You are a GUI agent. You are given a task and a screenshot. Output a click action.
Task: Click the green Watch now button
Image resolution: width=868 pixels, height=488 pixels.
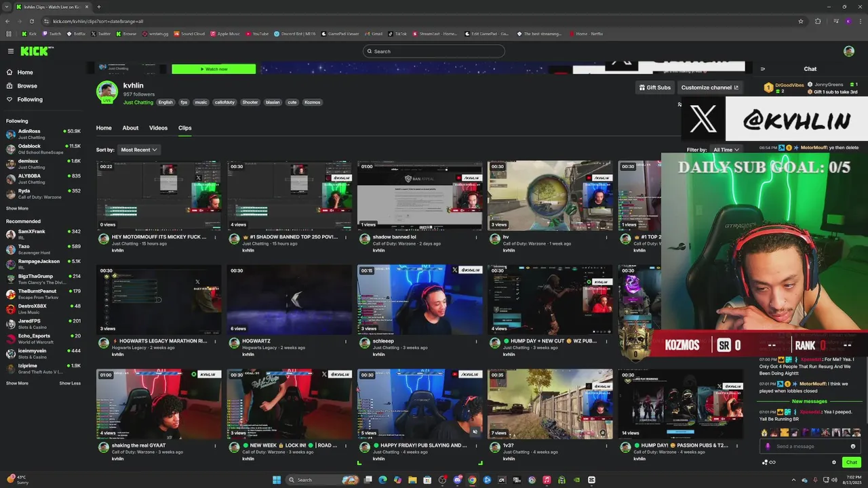[214, 69]
